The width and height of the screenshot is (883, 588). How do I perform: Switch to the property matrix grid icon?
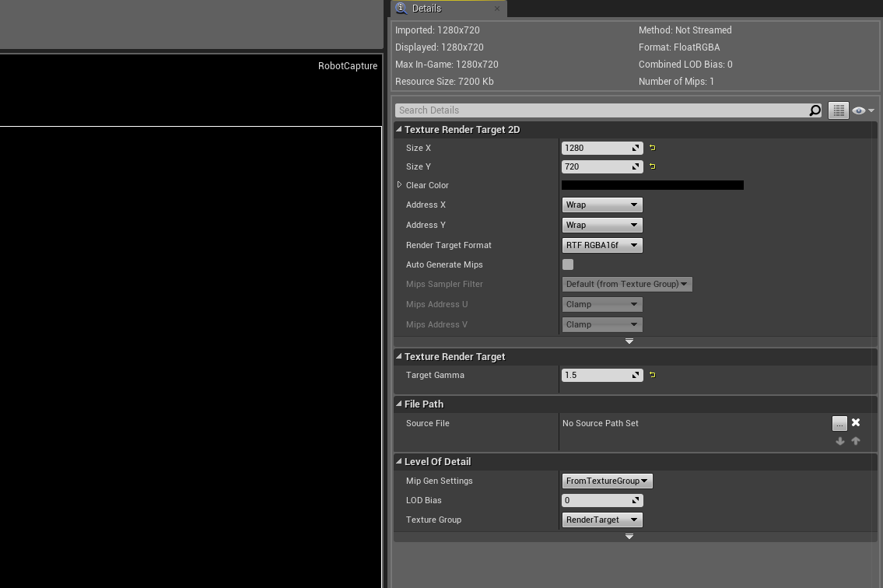coord(838,110)
